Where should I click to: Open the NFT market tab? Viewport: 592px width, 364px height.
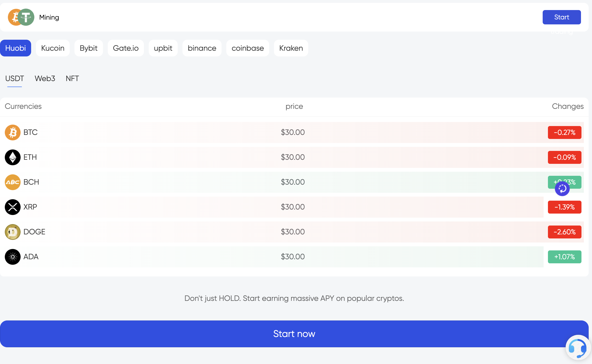pyautogui.click(x=72, y=78)
